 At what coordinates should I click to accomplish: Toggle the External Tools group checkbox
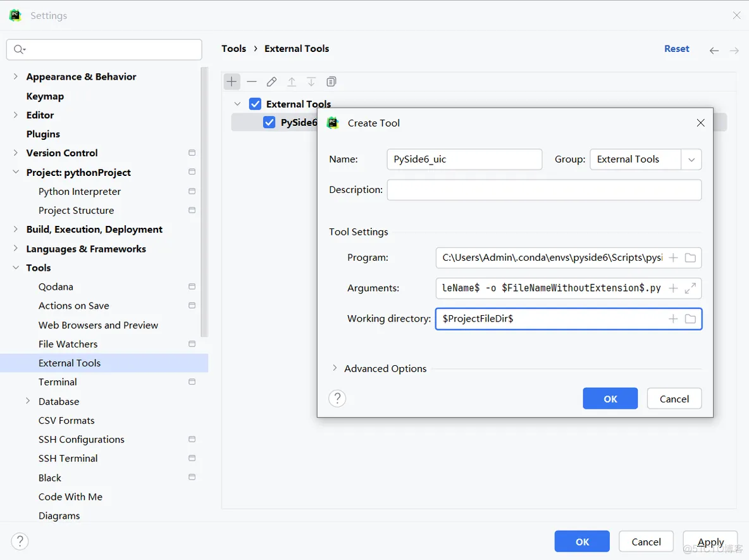coord(255,104)
